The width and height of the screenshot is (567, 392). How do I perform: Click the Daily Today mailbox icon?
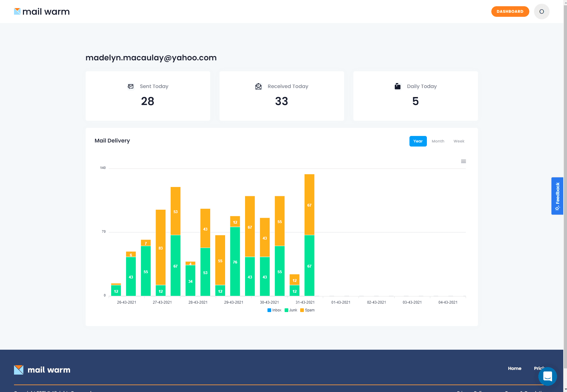pos(398,86)
